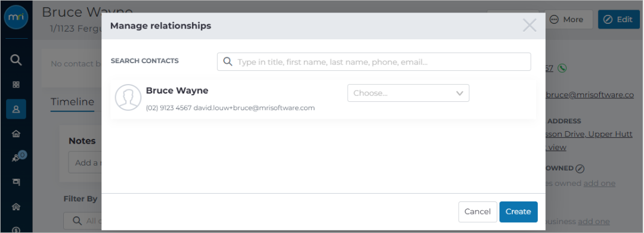Click the Edit button

tap(619, 19)
